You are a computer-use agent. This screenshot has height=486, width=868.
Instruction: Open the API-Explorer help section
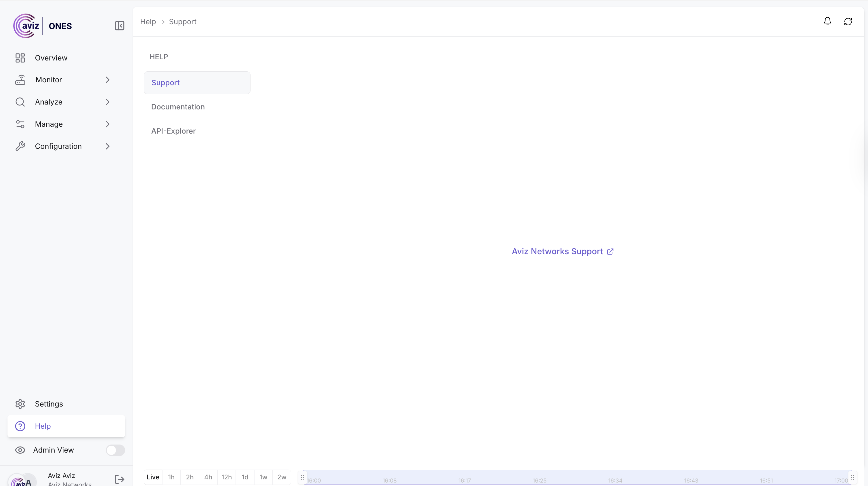point(173,131)
